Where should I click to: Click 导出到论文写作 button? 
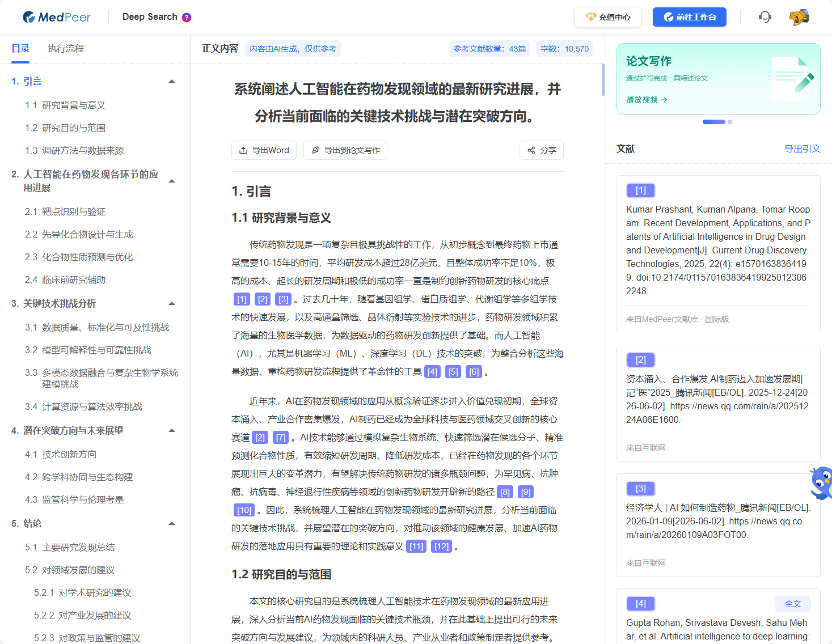tap(345, 150)
